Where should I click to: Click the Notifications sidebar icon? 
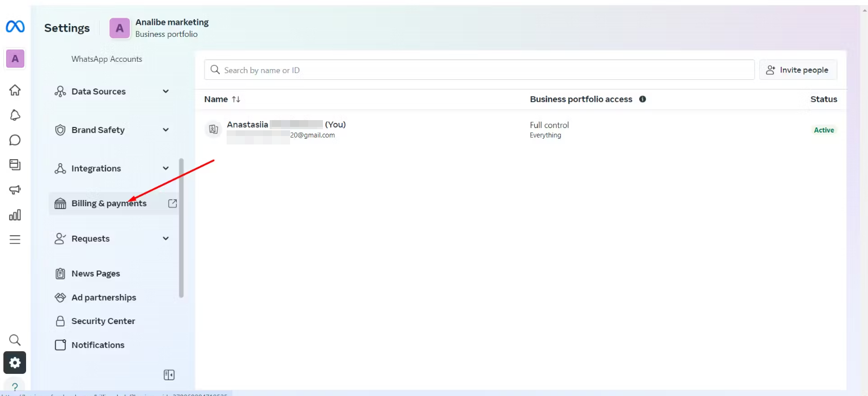tap(60, 345)
